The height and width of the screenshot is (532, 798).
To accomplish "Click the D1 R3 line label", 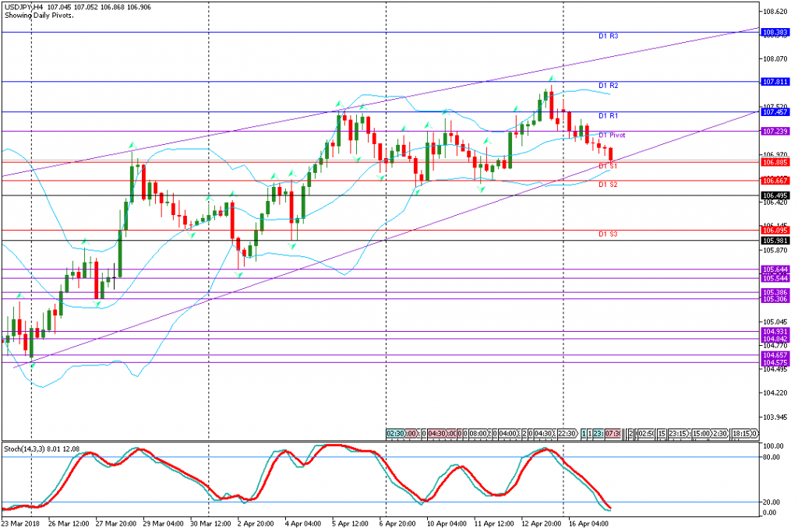I will (x=608, y=37).
